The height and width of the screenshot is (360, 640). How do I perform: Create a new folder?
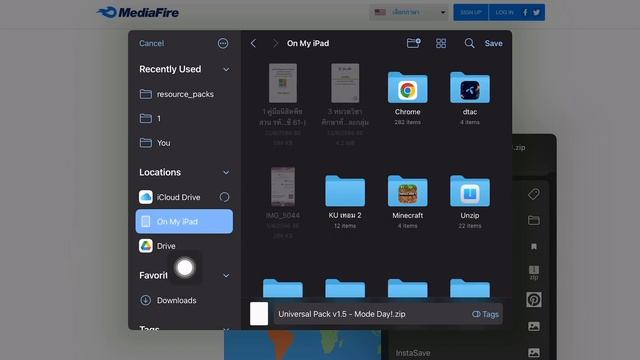coord(413,43)
